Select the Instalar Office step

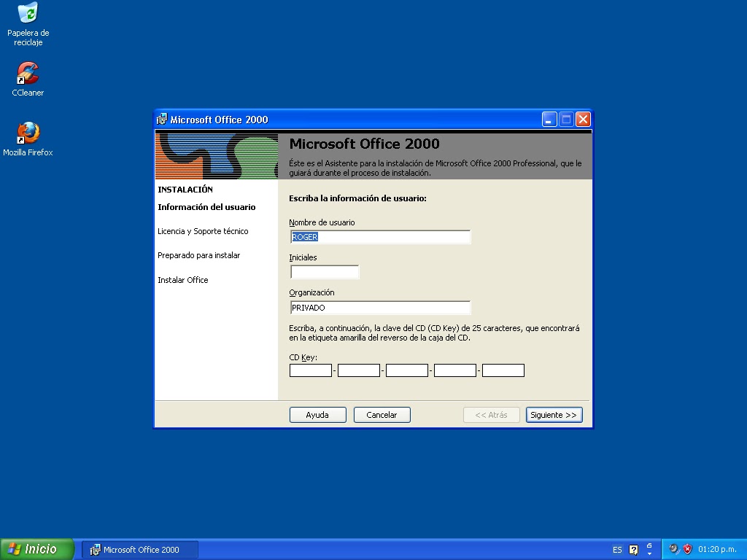183,280
